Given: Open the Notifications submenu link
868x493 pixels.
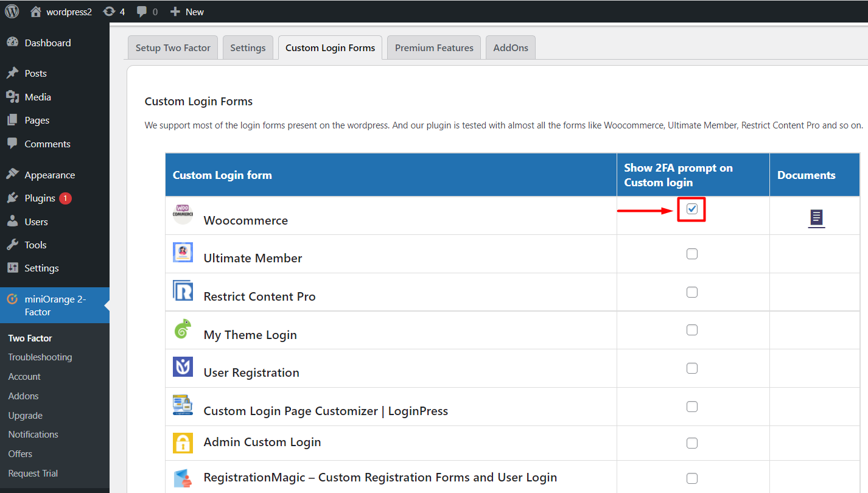Looking at the screenshot, I should click(33, 435).
